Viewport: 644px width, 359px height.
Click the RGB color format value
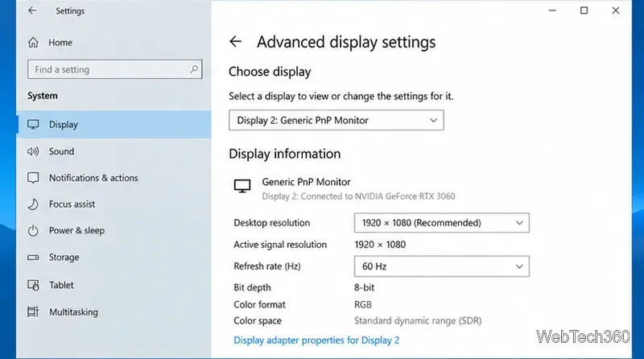pyautogui.click(x=363, y=304)
